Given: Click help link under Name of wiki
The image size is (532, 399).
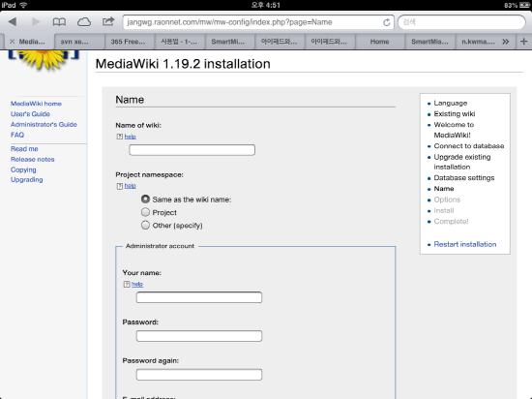Looking at the screenshot, I should click(131, 137).
